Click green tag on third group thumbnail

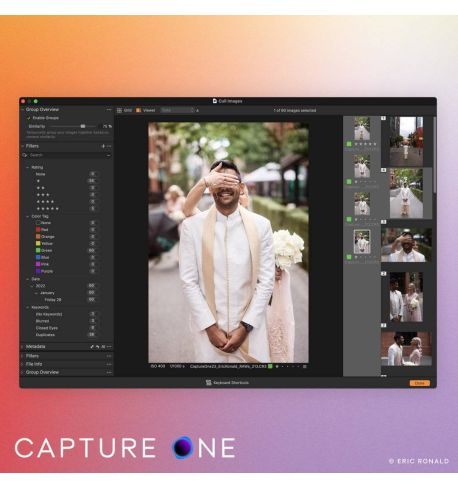click(x=349, y=219)
